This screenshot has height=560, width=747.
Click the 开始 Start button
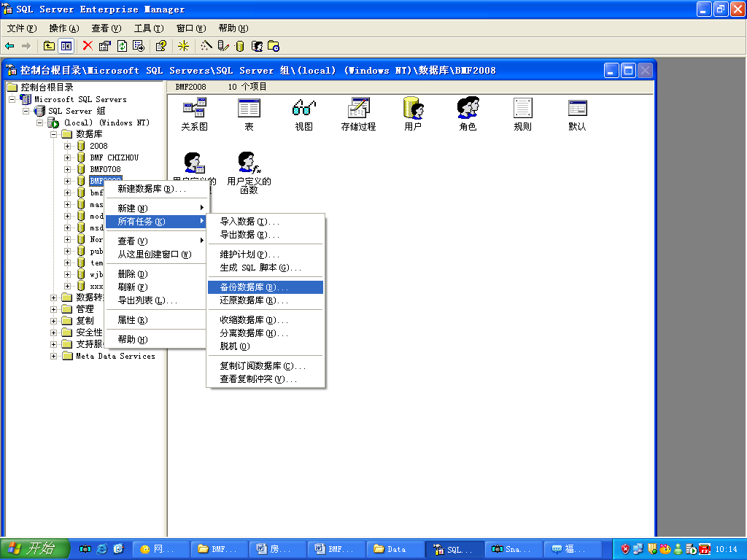34,549
